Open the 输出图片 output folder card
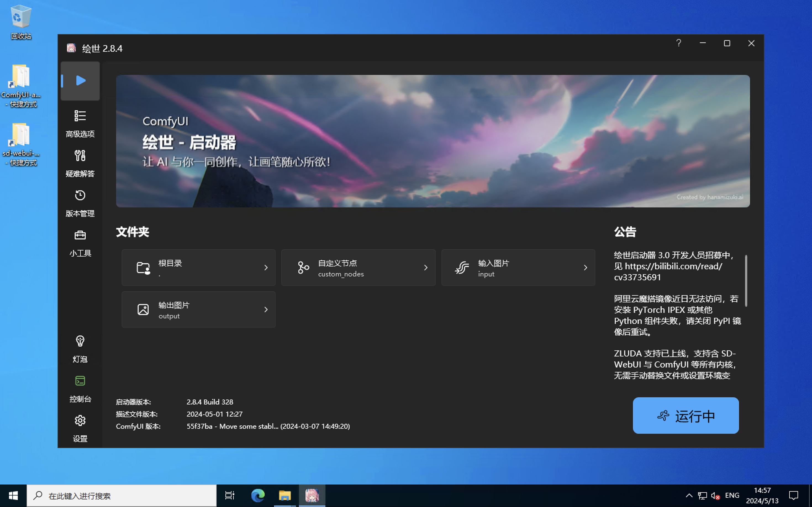 coord(198,310)
